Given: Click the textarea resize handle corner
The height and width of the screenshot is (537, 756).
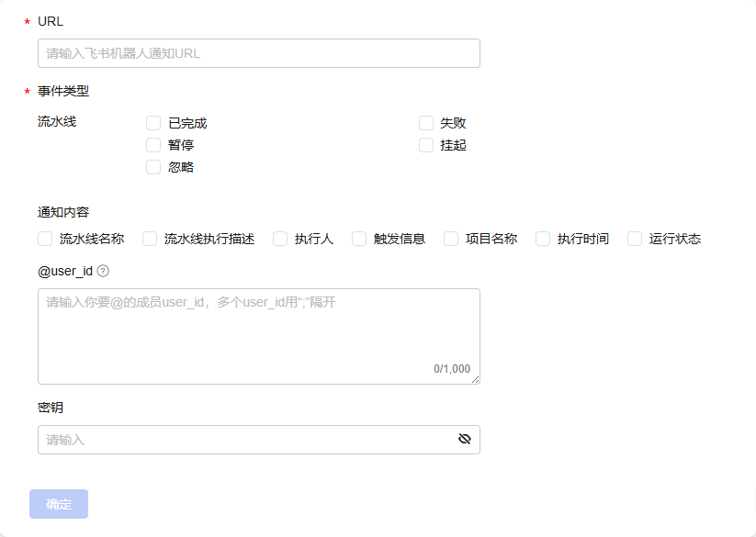Looking at the screenshot, I should pos(476,379).
